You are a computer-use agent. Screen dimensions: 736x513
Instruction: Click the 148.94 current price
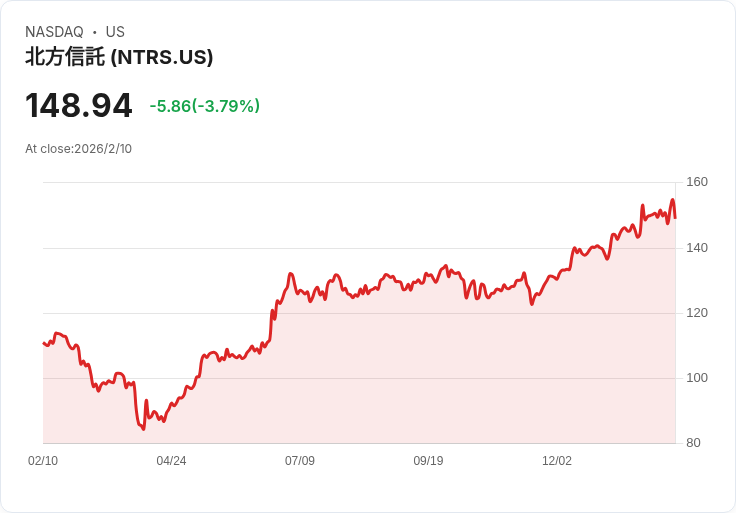(79, 105)
